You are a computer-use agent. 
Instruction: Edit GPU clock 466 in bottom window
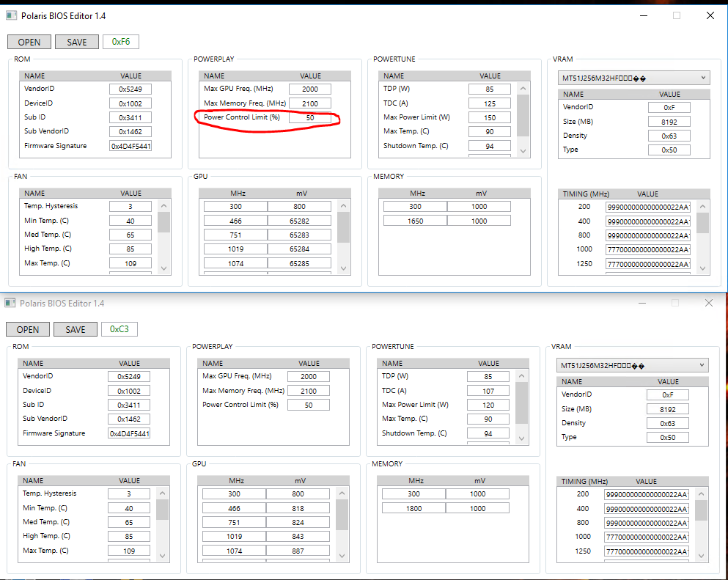[235, 508]
